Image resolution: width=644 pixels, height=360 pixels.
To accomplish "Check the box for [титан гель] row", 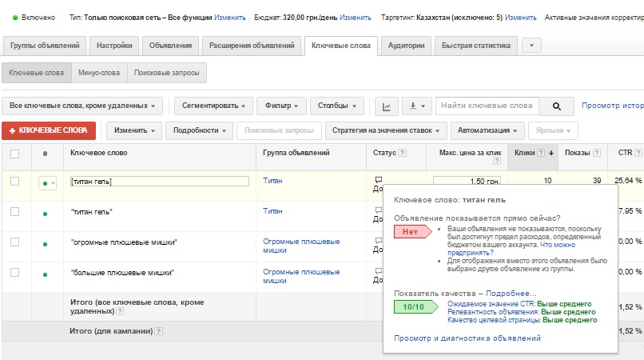I will coord(15,182).
